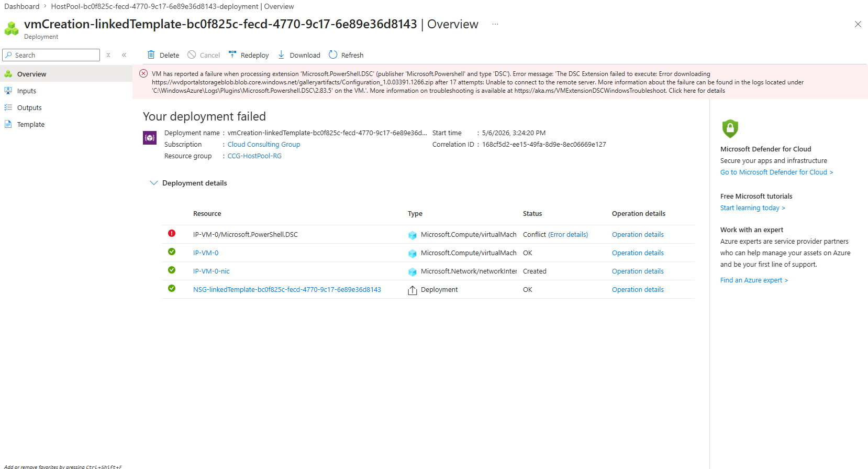Viewport: 868px width, 469px height.
Task: Select the Start time value 5/6/2026, 3:24:20 PM
Action: click(x=514, y=133)
